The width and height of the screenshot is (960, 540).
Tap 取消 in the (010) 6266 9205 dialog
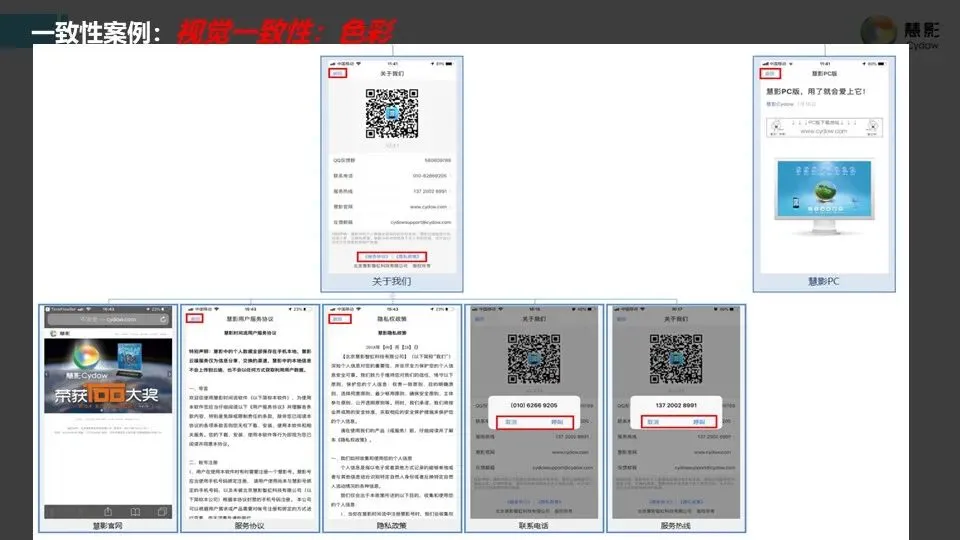click(x=511, y=422)
